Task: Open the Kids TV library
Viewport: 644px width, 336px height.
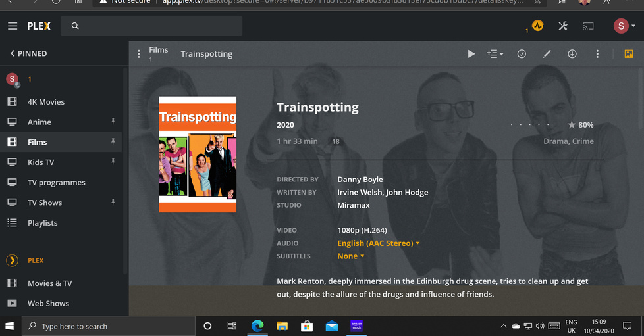Action: pyautogui.click(x=61, y=162)
